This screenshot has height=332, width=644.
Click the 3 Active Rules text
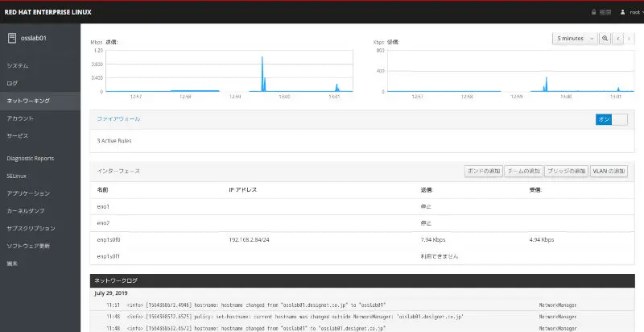click(x=114, y=141)
